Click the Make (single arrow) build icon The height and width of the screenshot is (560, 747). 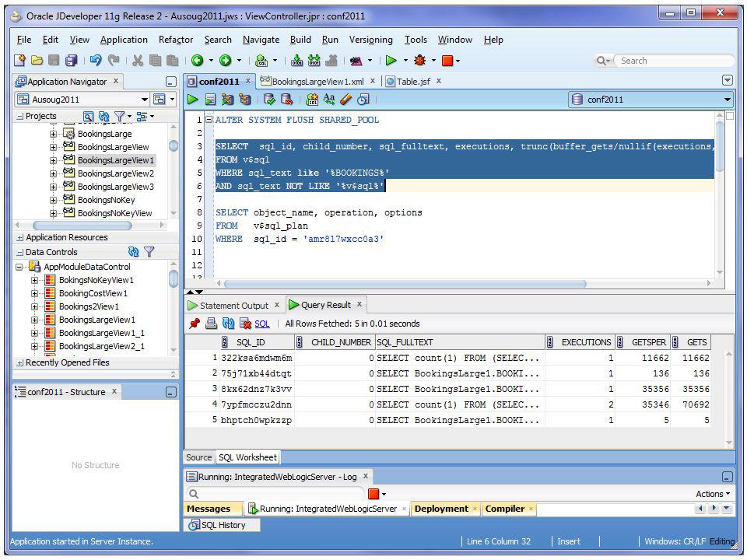296,61
